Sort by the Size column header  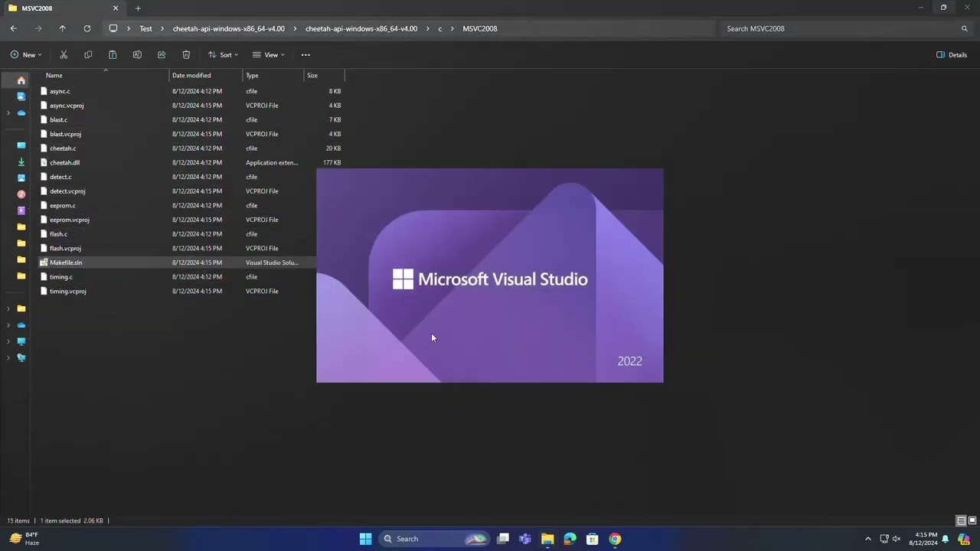coord(324,75)
